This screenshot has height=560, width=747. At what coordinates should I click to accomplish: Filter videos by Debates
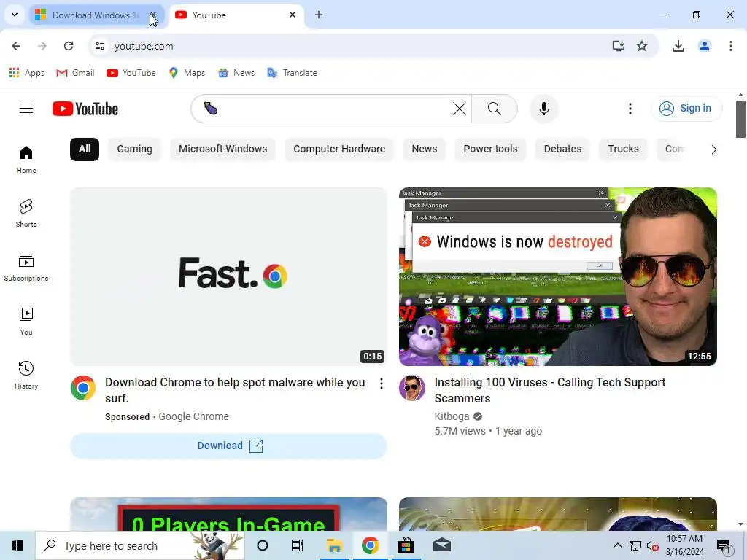562,149
